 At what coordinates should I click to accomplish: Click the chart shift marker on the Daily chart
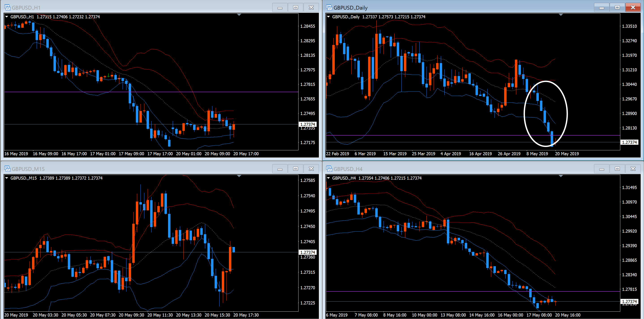pyautogui.click(x=561, y=15)
